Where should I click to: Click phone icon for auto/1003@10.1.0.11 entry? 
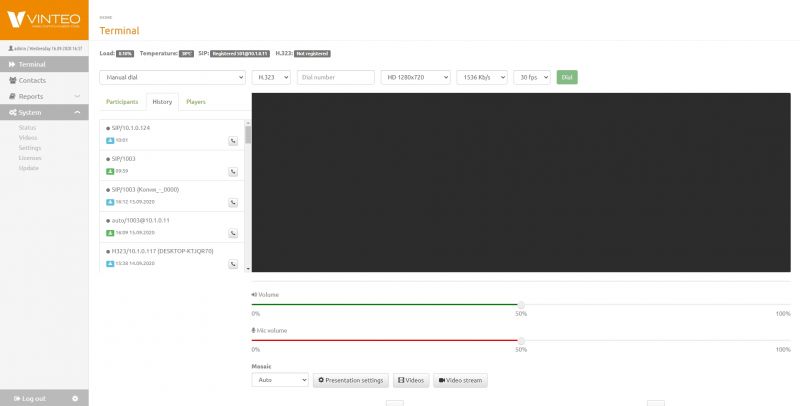coord(233,233)
